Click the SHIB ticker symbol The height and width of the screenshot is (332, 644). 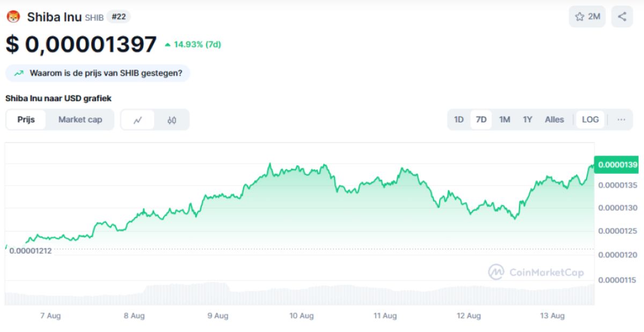tap(94, 18)
